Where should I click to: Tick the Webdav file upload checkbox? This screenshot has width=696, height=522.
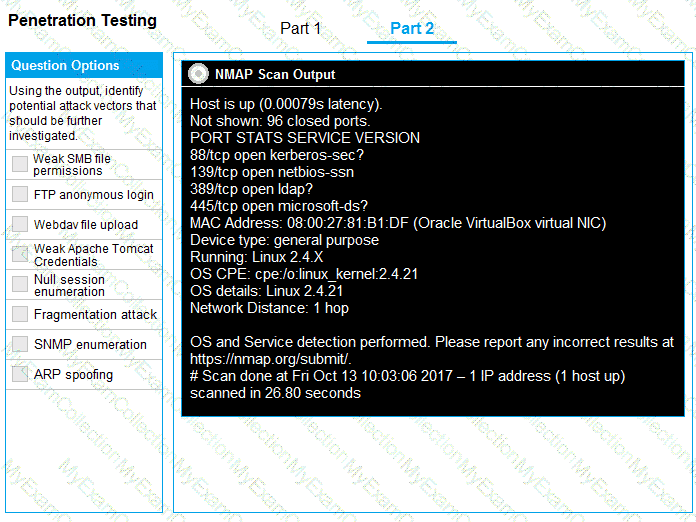[x=20, y=224]
